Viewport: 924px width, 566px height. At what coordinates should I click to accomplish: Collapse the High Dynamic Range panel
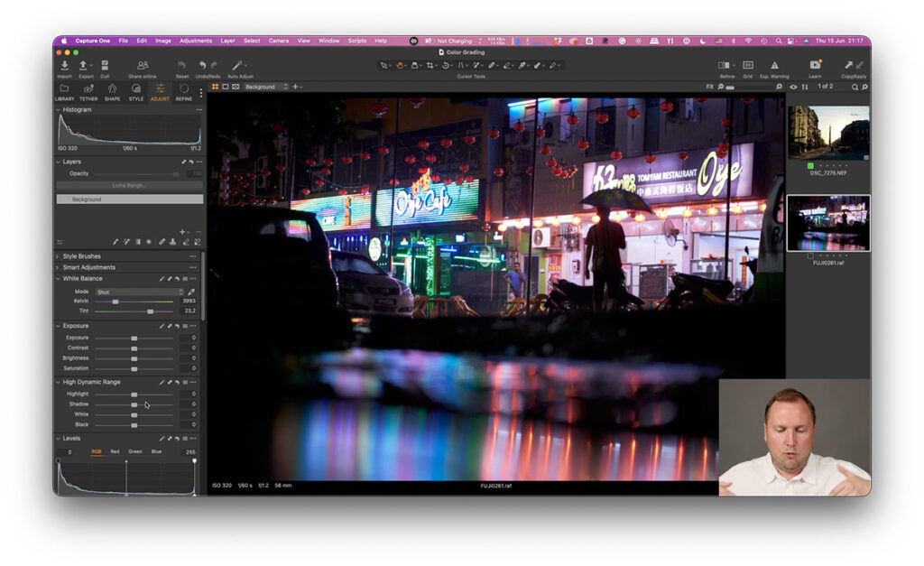pyautogui.click(x=59, y=382)
